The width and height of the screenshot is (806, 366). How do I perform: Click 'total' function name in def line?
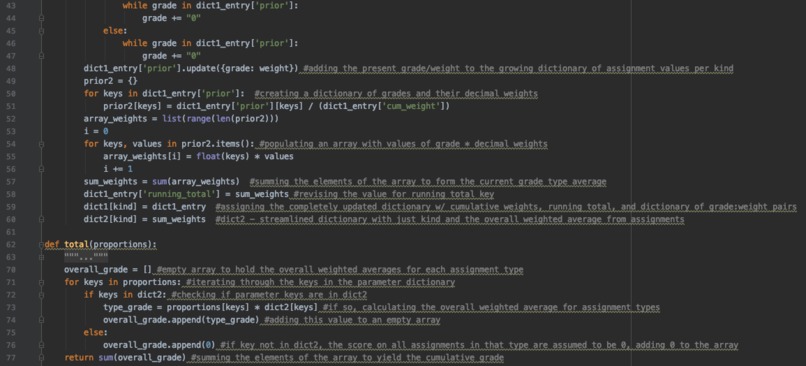tap(77, 244)
